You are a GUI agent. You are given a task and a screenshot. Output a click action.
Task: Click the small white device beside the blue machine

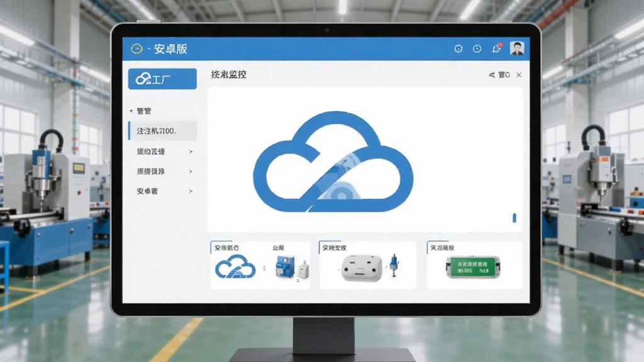(303, 270)
